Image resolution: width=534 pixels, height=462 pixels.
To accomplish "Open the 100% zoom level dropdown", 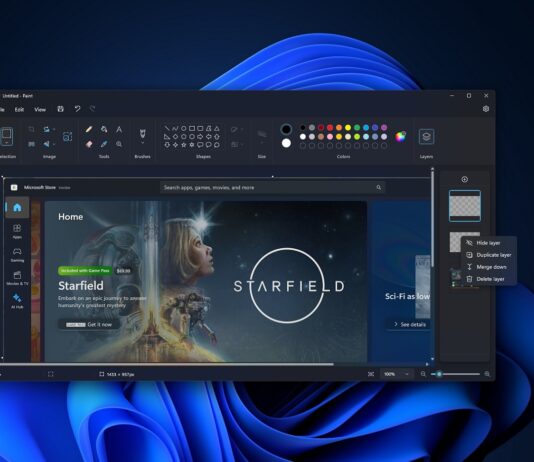I will coord(396,374).
